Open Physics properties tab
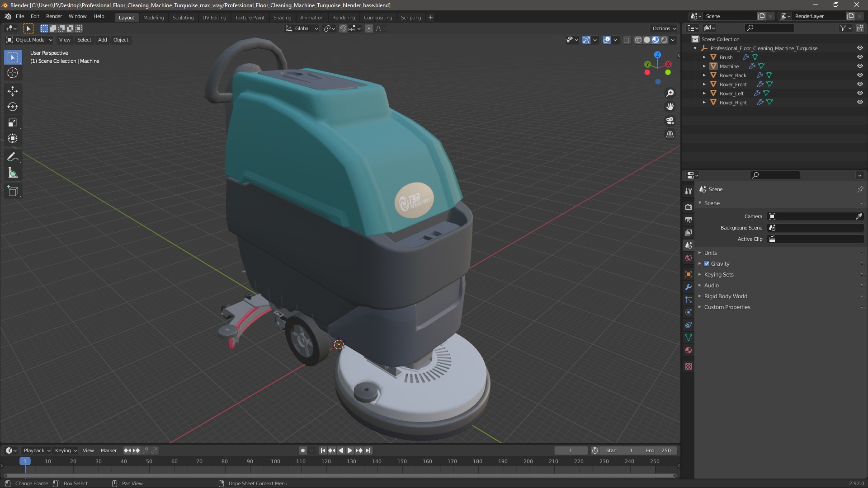Screen dimensions: 868x488 coord(689,312)
